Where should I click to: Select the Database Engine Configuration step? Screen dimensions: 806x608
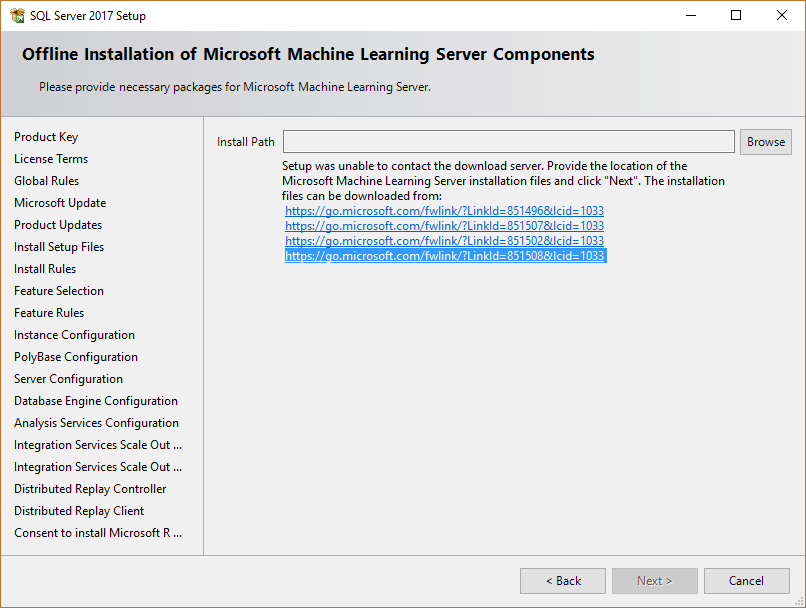pos(96,401)
